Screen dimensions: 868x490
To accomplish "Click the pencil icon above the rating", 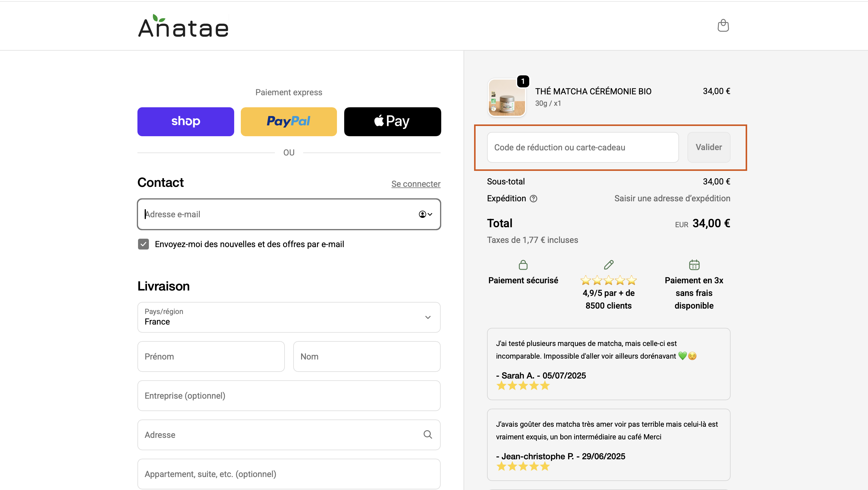I will (609, 265).
